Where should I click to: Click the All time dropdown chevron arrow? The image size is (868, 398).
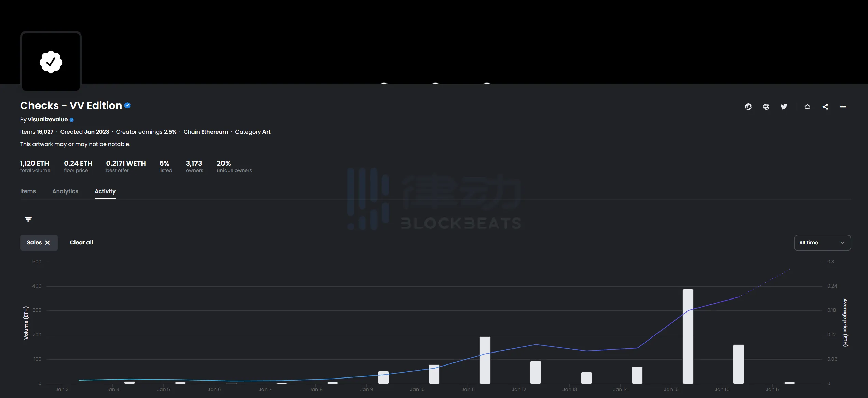click(842, 243)
